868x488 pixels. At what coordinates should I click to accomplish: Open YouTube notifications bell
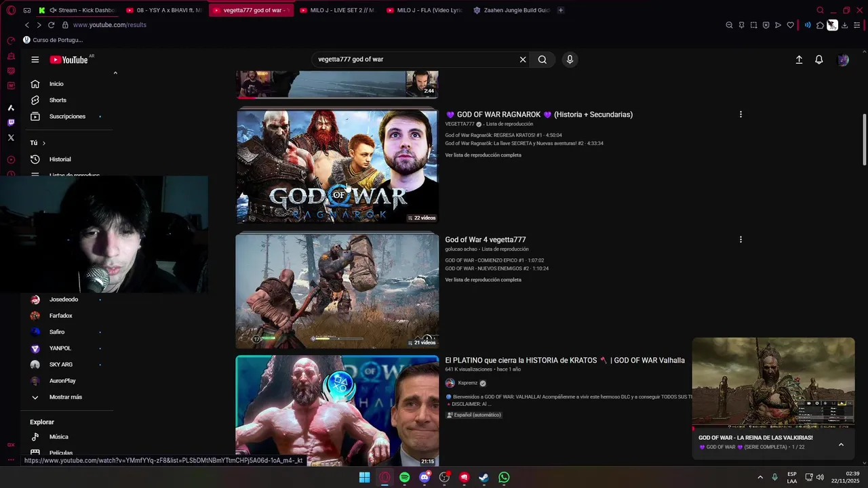tap(819, 60)
